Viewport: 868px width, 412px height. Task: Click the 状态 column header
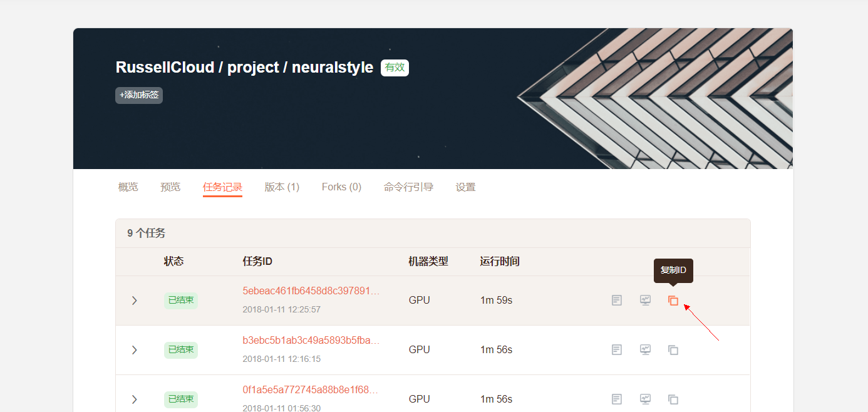coord(174,262)
